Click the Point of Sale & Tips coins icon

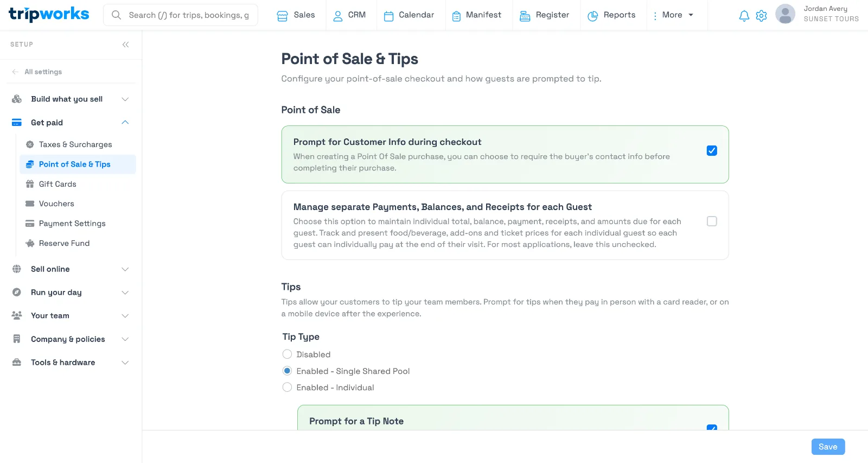point(30,164)
